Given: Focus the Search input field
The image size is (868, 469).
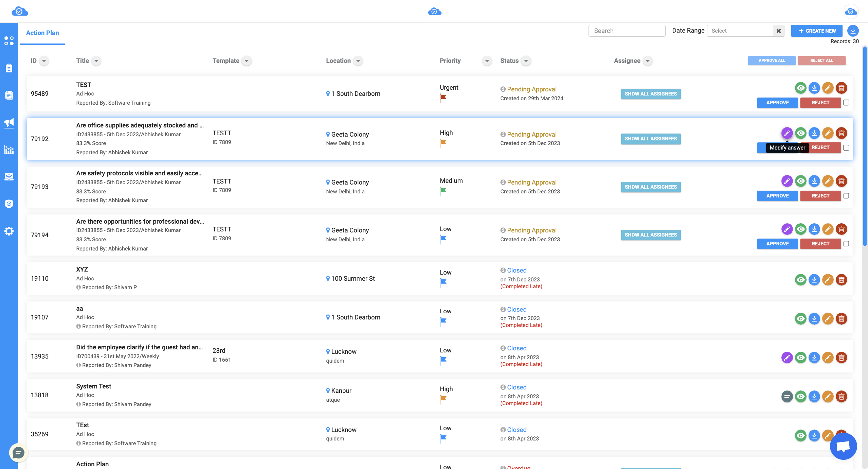Looking at the screenshot, I should [627, 31].
